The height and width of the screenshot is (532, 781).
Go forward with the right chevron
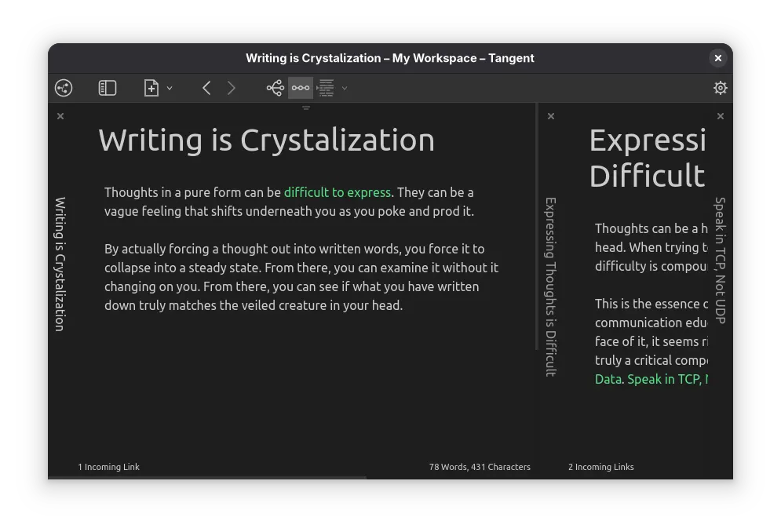click(231, 88)
